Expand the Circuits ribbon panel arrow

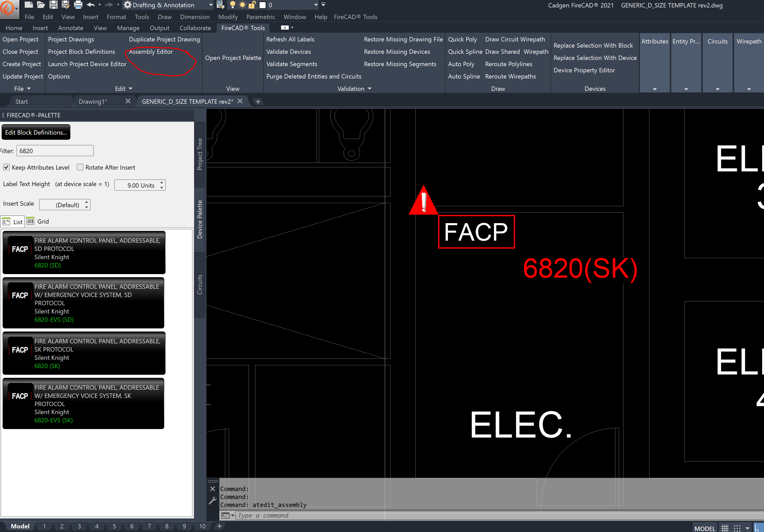[x=717, y=89]
